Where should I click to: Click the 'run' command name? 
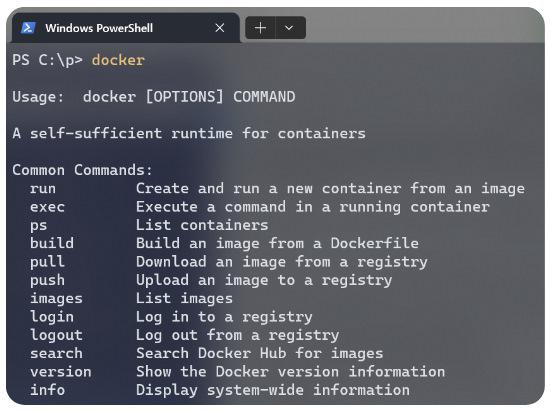(x=43, y=189)
